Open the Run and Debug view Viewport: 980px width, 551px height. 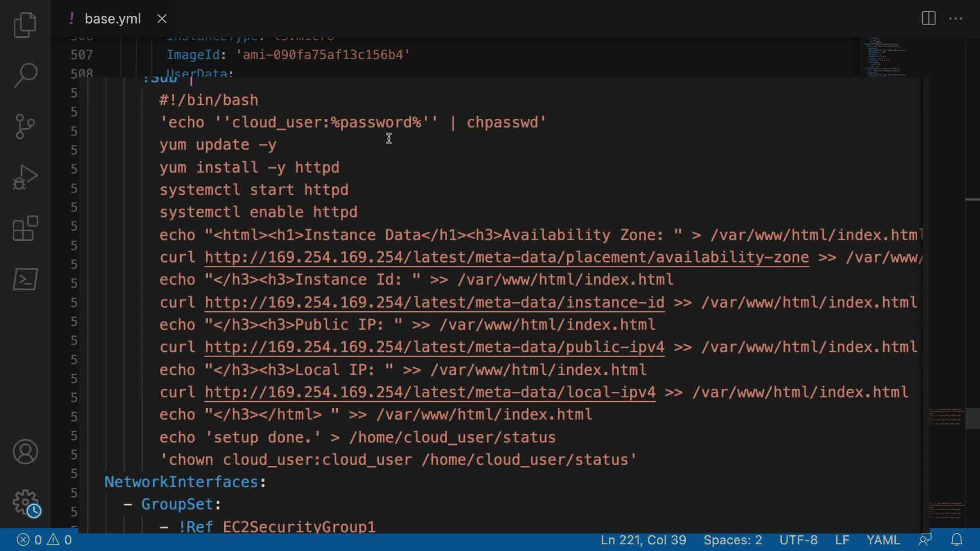point(25,177)
